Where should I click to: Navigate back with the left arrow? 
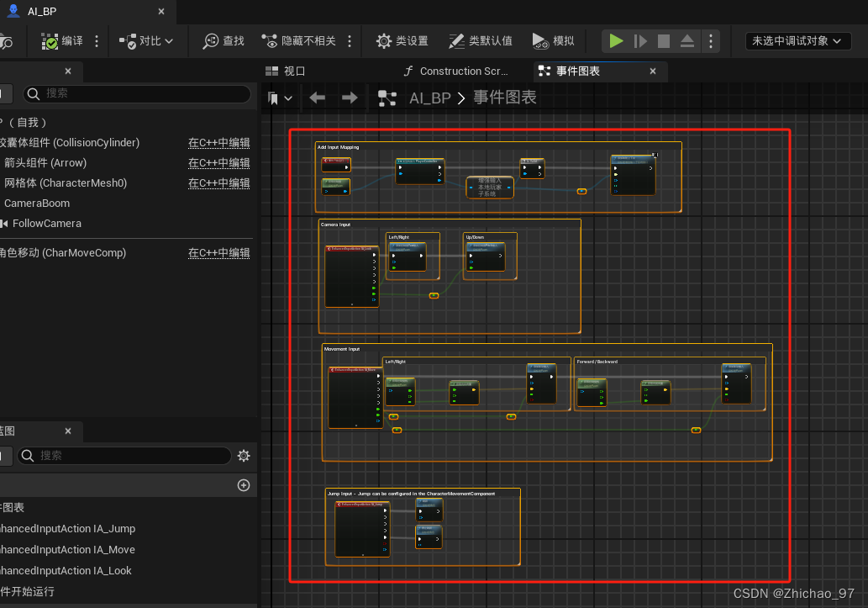coord(317,98)
